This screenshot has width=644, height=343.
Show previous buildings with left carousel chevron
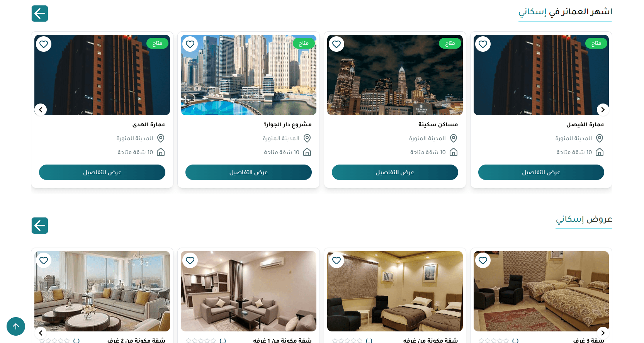41,110
